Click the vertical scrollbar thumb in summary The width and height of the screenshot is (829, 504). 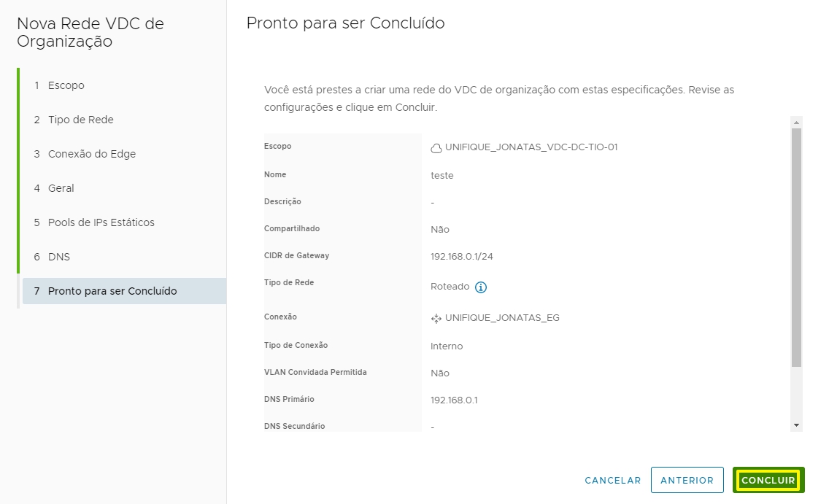pyautogui.click(x=796, y=247)
